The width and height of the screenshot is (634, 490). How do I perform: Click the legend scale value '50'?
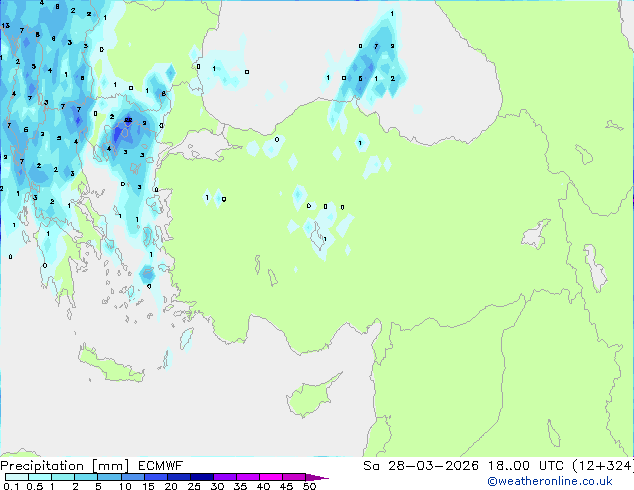pyautogui.click(x=309, y=486)
